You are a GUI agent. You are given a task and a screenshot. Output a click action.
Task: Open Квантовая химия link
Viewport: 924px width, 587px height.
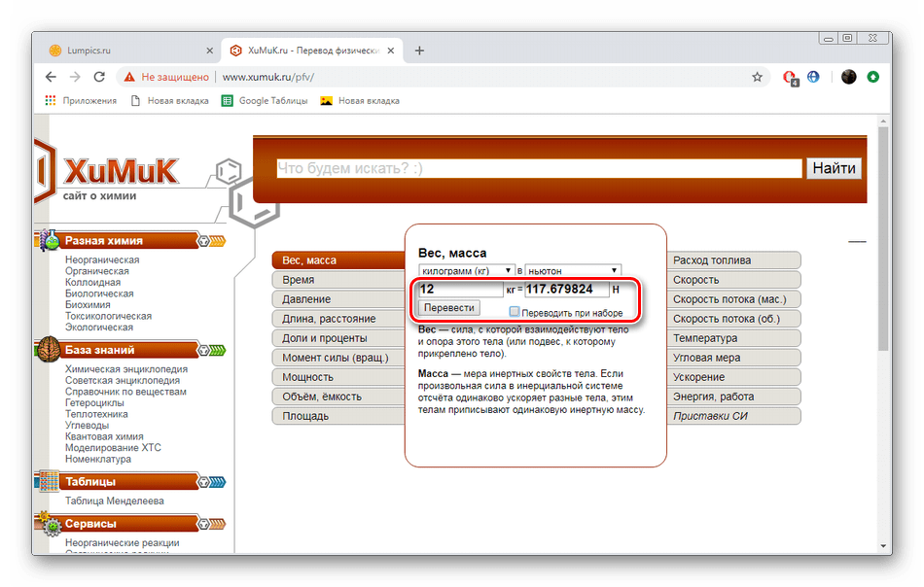click(104, 436)
